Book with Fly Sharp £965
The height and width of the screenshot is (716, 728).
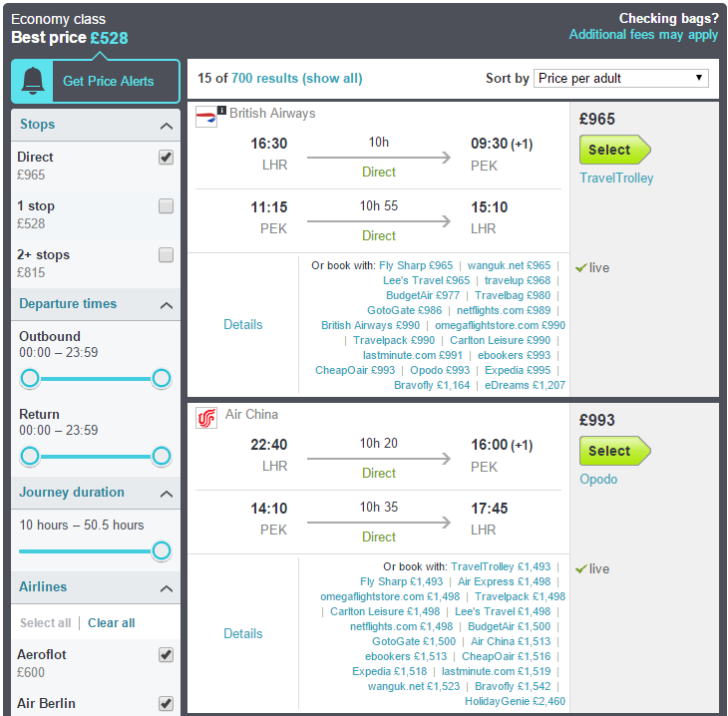(416, 265)
